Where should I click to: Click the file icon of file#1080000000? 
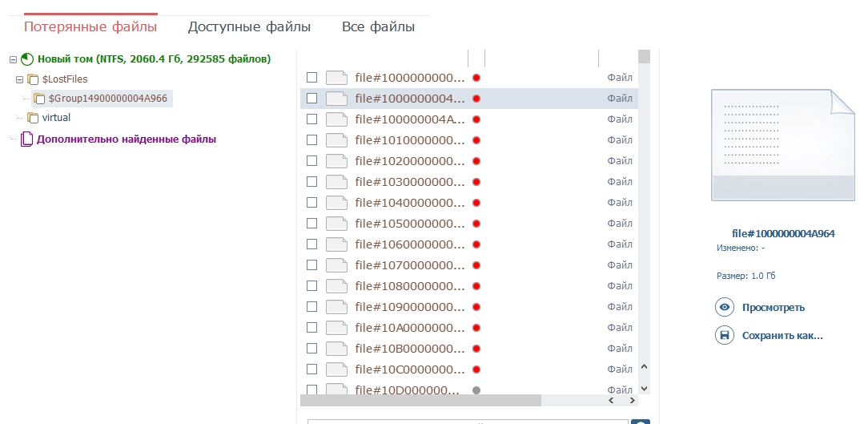[336, 286]
